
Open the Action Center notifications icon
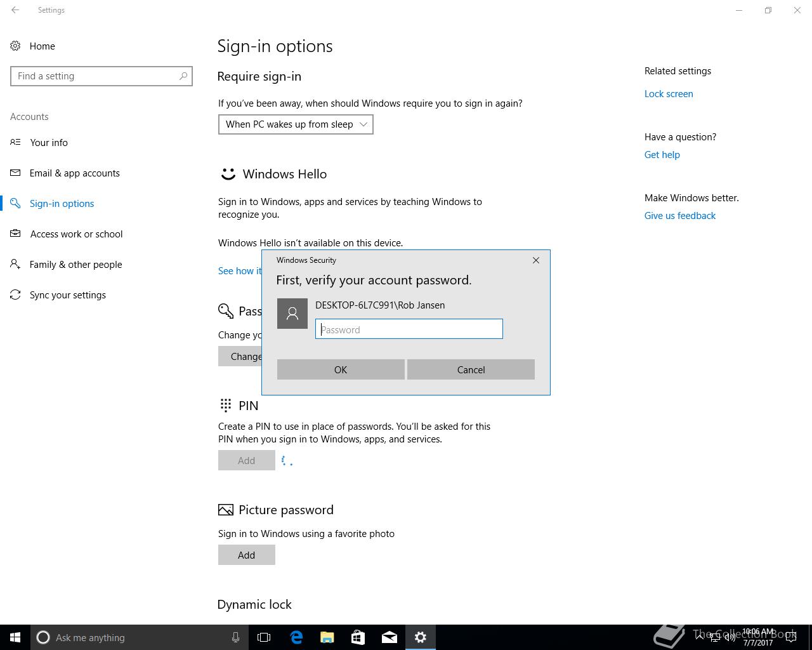click(x=791, y=637)
